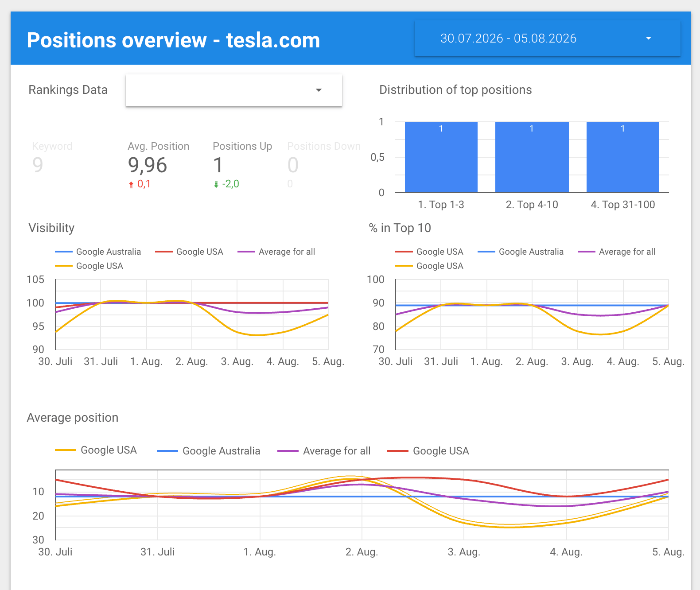700x590 pixels.
Task: Click the 'Positions overview - tesla.com' title
Action: click(x=173, y=40)
